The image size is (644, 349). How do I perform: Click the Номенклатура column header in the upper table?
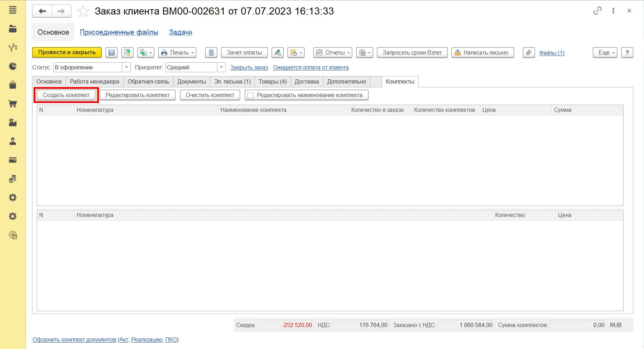coord(146,110)
